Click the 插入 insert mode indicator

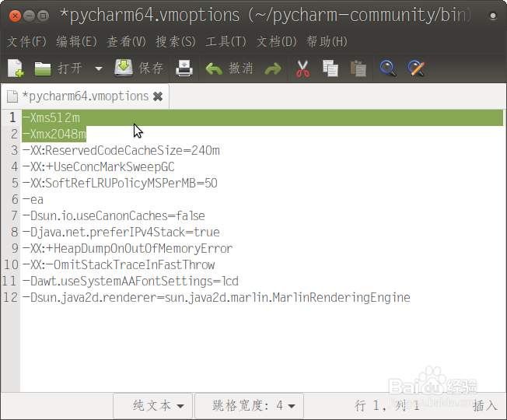tap(485, 405)
